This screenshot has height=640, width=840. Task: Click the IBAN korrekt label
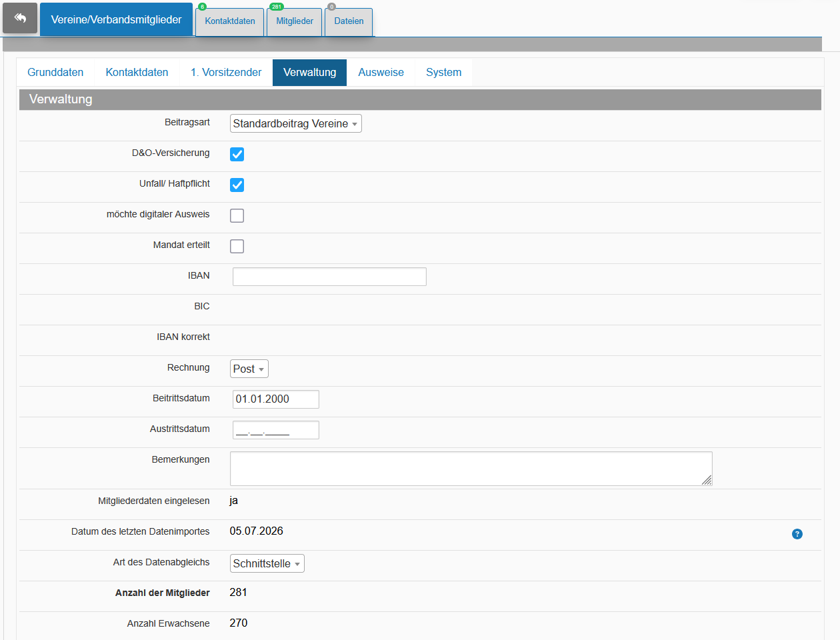pyautogui.click(x=183, y=337)
